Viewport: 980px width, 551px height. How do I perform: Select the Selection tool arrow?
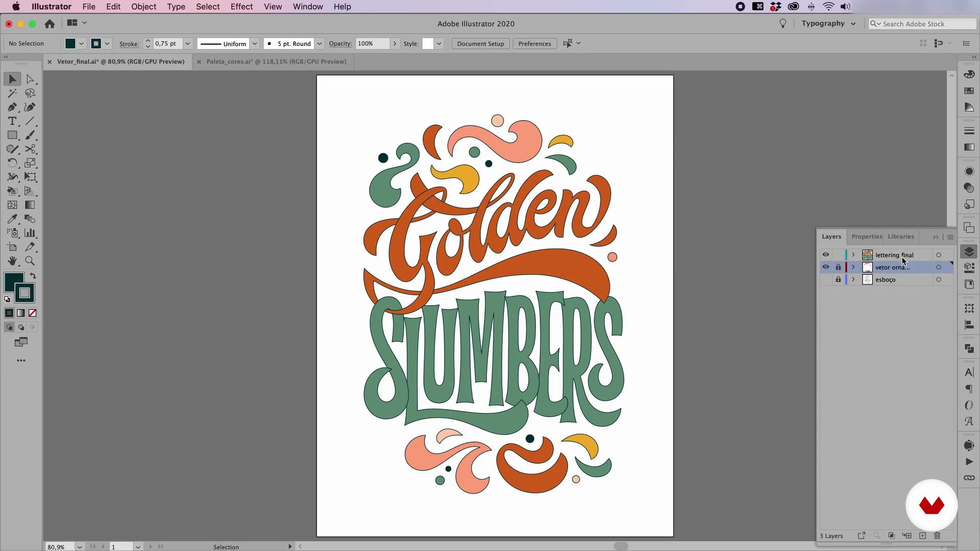pos(12,79)
